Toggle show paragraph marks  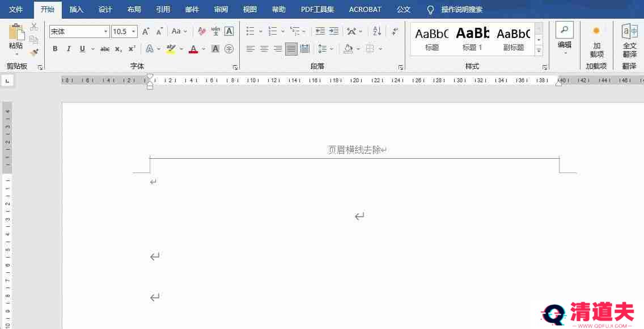[x=395, y=31]
